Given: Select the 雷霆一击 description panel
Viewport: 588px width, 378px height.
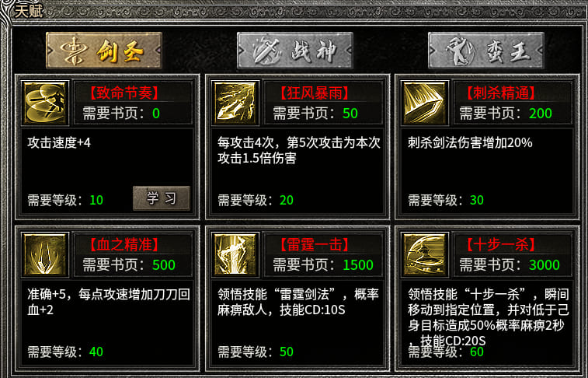Looking at the screenshot, I should [297, 323].
